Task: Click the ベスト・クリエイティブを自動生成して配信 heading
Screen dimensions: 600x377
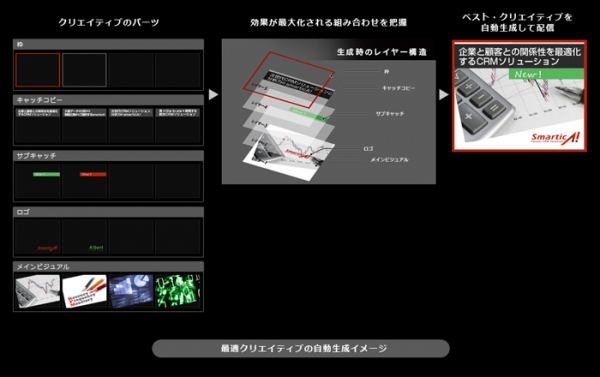Action: (517, 22)
